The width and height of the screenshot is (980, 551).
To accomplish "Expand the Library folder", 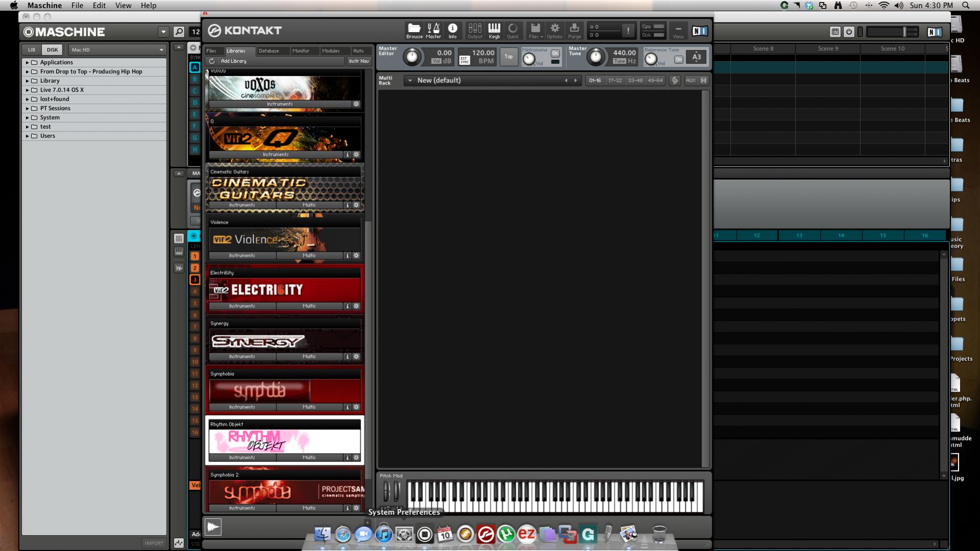I will point(27,81).
